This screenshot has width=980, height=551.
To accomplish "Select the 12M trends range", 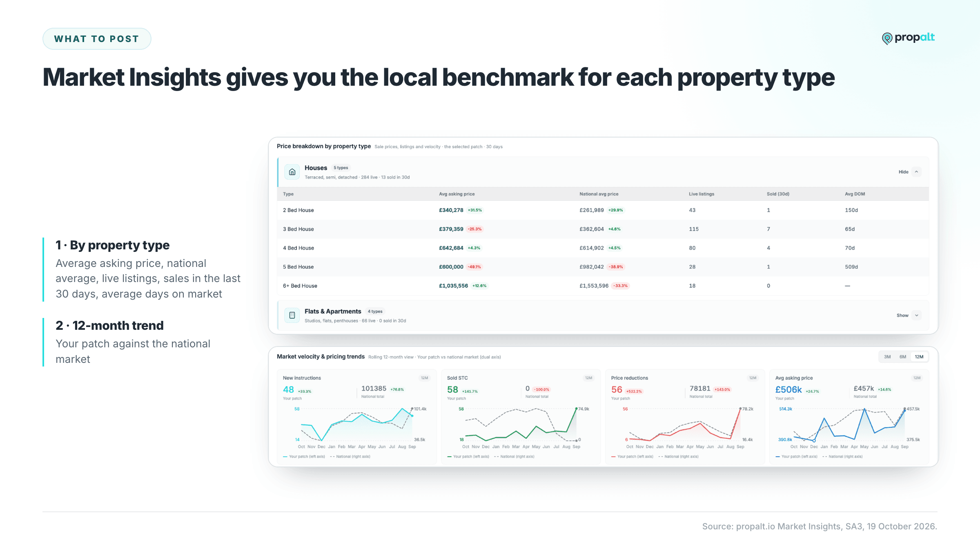I will coord(919,357).
